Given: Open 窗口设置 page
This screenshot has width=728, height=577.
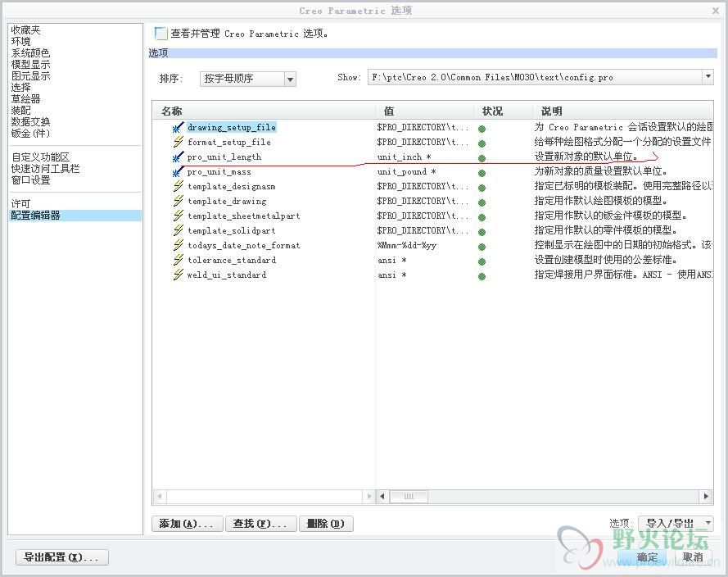Looking at the screenshot, I should click(x=30, y=179).
